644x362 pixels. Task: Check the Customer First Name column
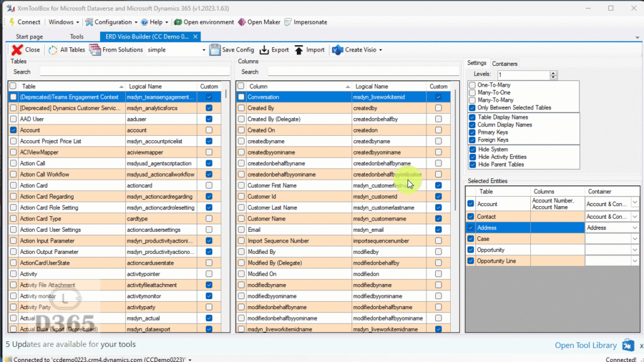click(241, 185)
